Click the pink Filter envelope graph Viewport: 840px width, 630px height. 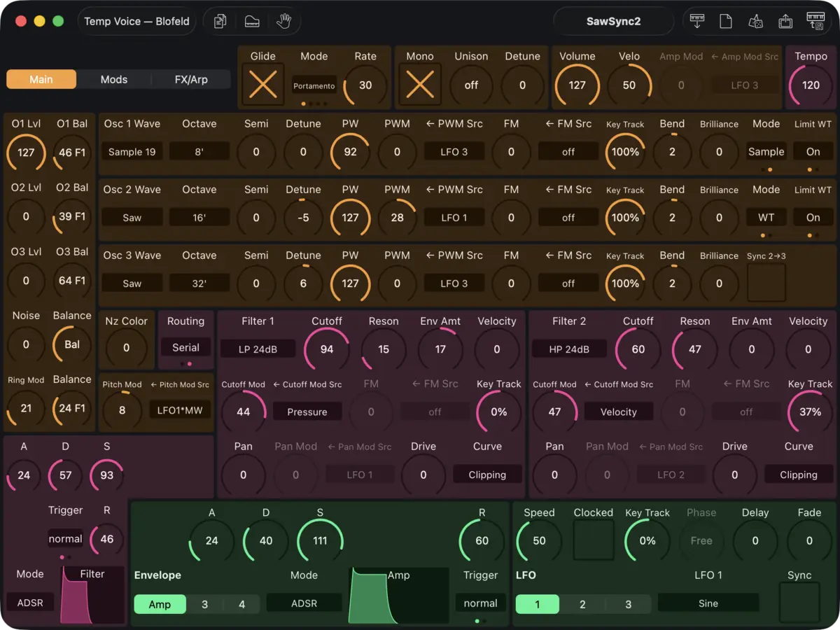(92, 595)
